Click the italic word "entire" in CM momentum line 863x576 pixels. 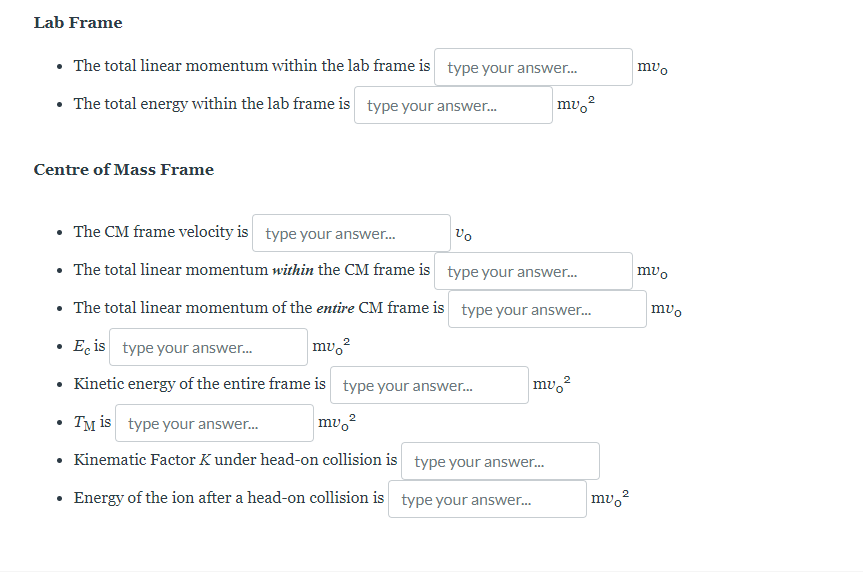pos(336,308)
